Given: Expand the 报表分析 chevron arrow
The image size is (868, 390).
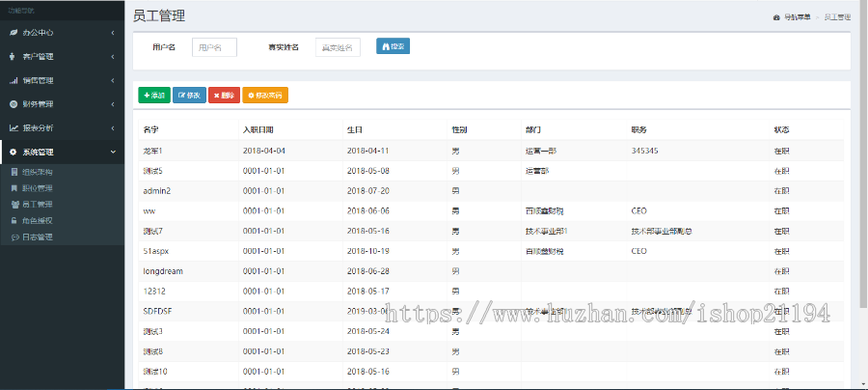Looking at the screenshot, I should point(113,128).
